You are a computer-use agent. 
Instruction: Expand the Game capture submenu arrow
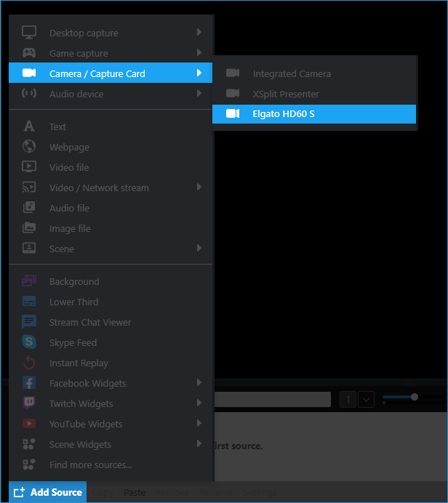(x=199, y=52)
